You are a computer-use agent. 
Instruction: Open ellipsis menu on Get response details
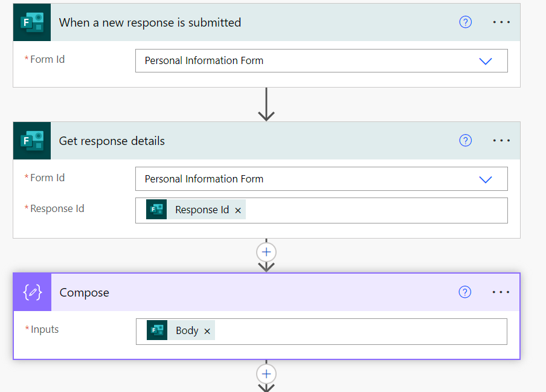pos(501,141)
